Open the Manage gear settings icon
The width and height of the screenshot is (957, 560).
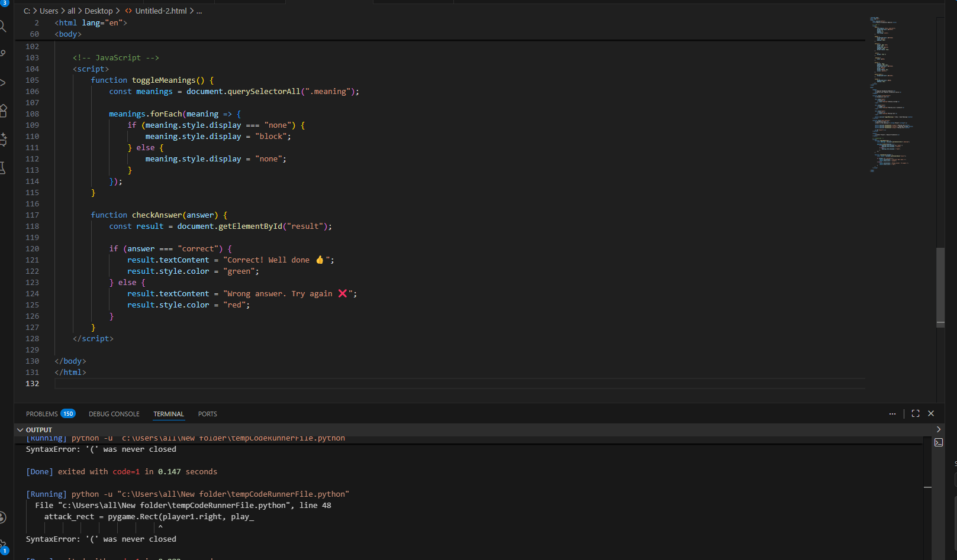3,545
